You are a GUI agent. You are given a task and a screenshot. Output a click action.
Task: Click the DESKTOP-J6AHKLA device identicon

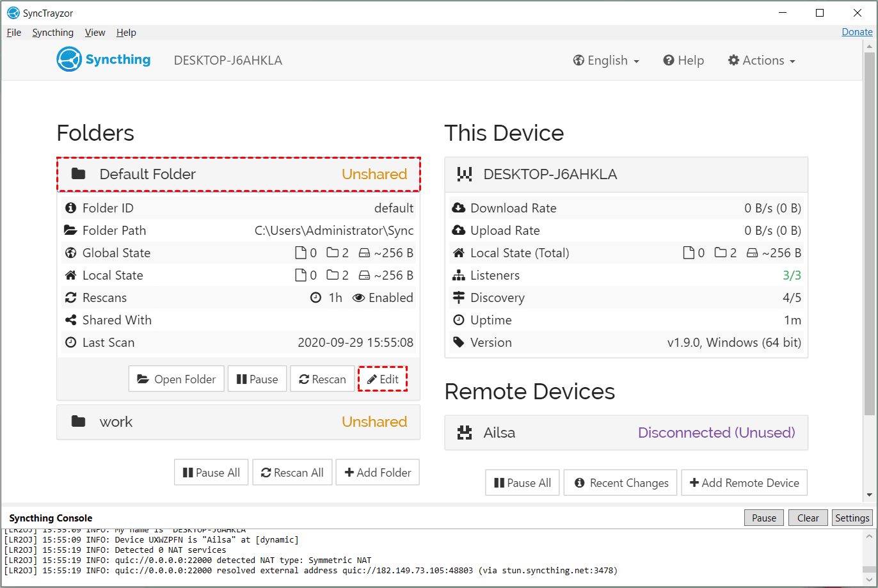click(465, 174)
